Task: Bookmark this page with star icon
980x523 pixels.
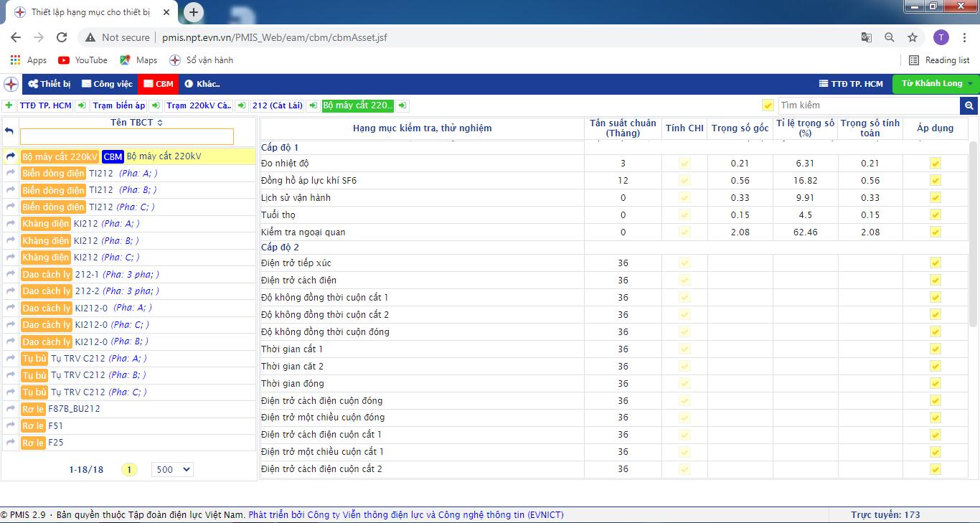Action: 912,37
